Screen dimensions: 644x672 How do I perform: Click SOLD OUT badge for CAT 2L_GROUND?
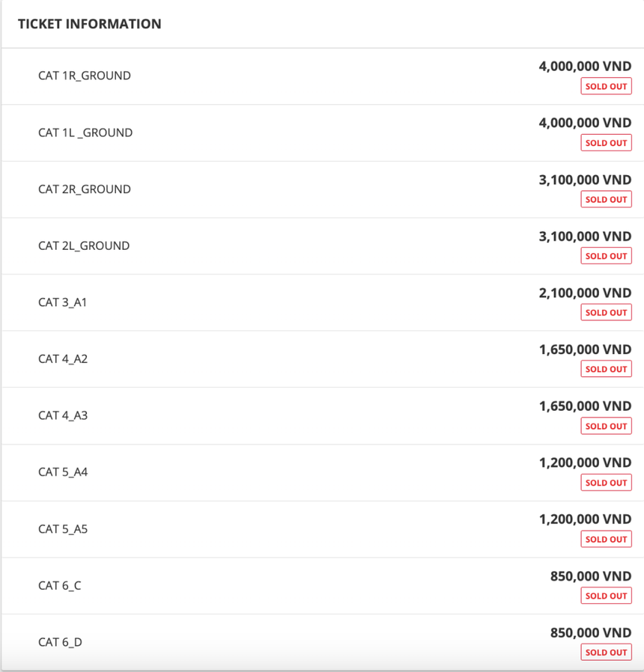[606, 256]
